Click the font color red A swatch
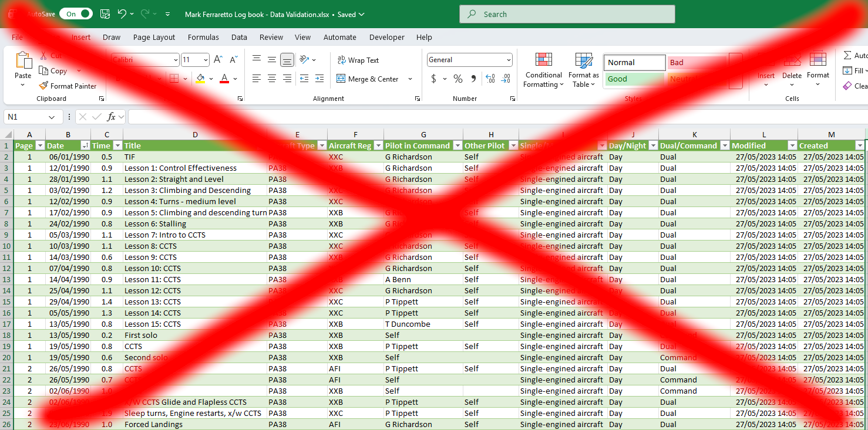Viewport: 868px width, 430px height. (224, 79)
